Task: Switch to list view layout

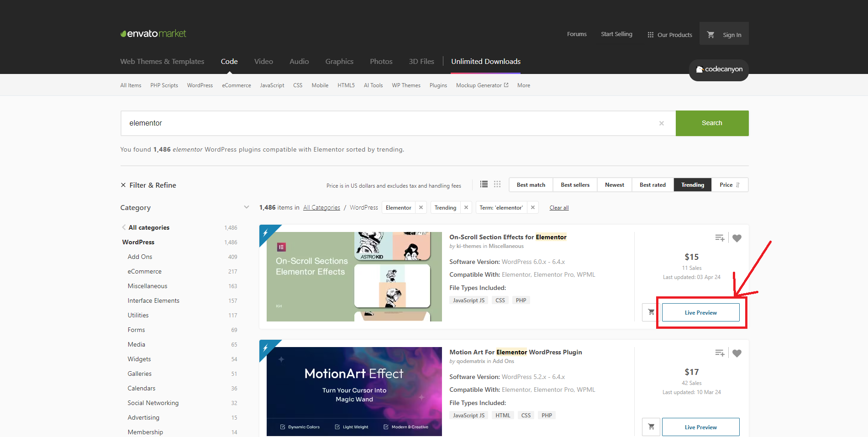Action: coord(484,184)
